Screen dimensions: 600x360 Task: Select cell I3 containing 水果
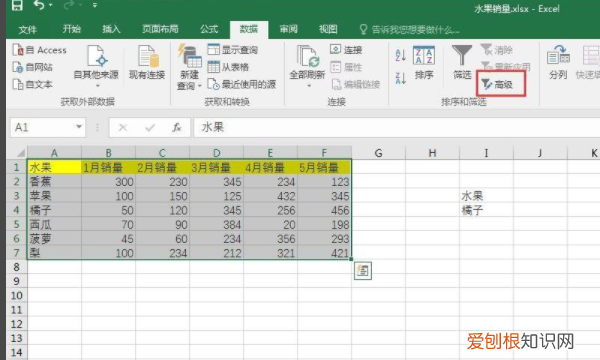coord(486,196)
